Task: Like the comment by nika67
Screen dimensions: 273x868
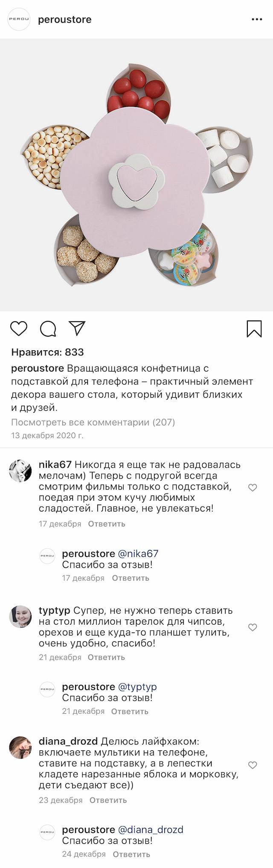Action: [253, 487]
